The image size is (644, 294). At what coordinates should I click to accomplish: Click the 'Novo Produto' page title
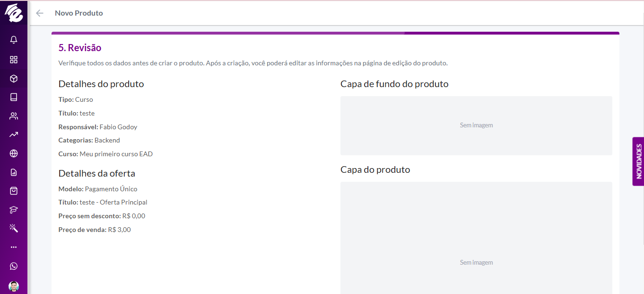pyautogui.click(x=79, y=13)
